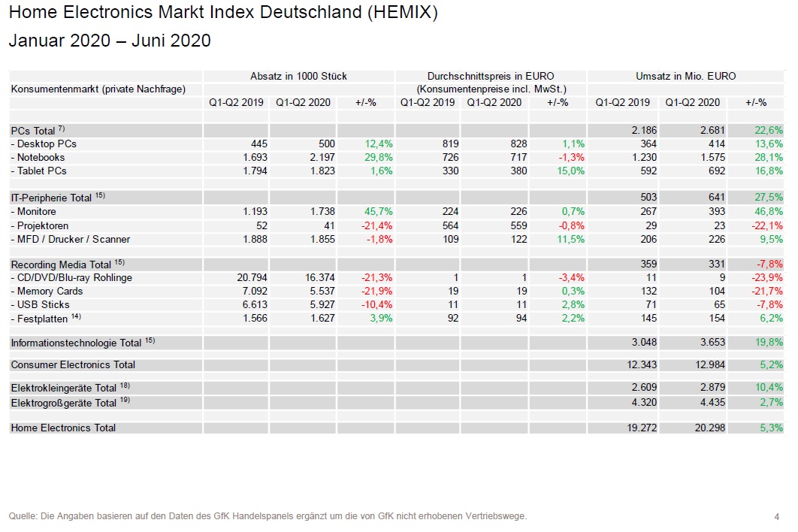Image resolution: width=798 pixels, height=532 pixels.
Task: Click the 'Desktop PCs' row label
Action: click(x=44, y=144)
